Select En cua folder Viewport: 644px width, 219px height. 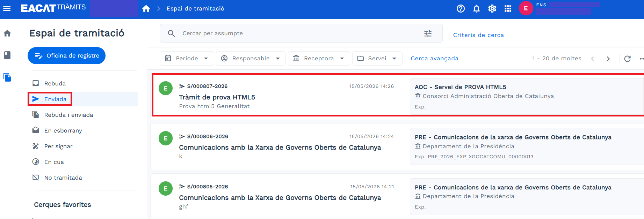(x=83, y=162)
